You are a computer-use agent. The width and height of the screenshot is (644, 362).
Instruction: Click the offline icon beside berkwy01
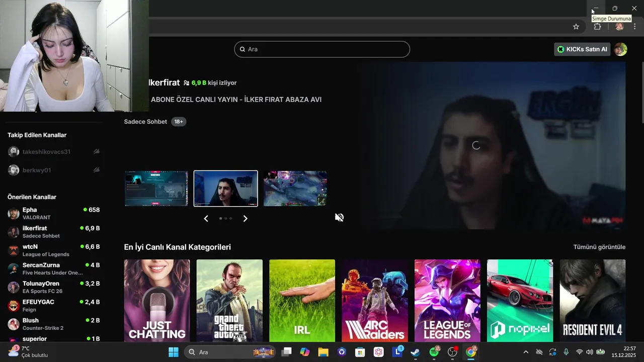click(97, 170)
